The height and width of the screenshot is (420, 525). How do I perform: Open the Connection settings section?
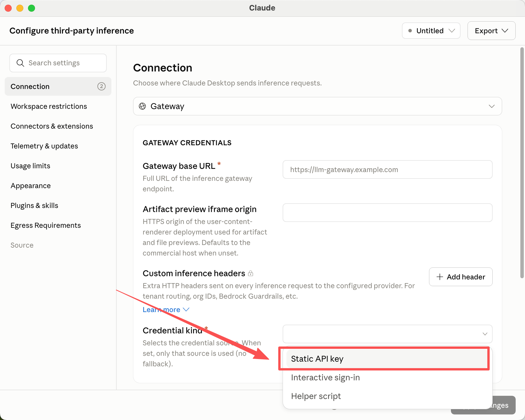click(x=58, y=86)
